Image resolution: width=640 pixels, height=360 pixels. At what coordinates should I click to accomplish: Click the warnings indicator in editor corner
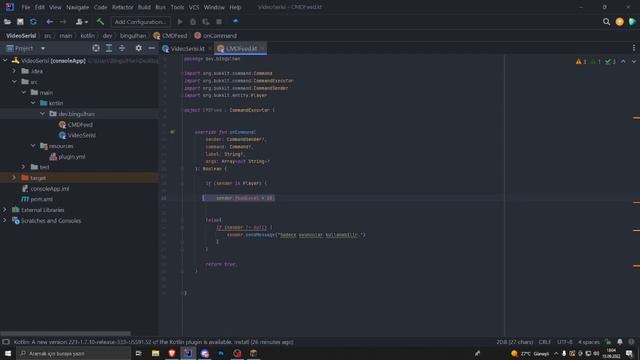pos(581,62)
